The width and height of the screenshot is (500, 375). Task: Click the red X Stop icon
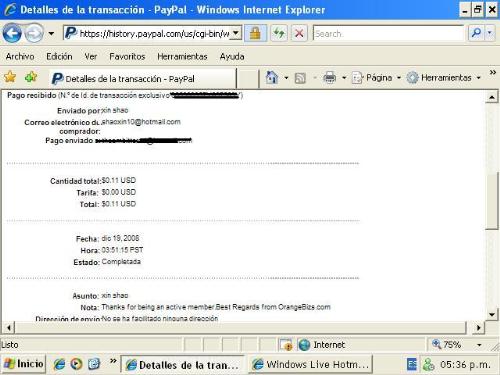(x=299, y=33)
